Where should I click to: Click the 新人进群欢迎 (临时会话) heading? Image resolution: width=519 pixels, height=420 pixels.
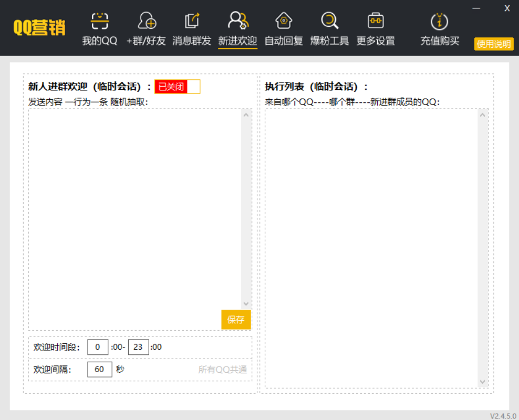point(89,87)
